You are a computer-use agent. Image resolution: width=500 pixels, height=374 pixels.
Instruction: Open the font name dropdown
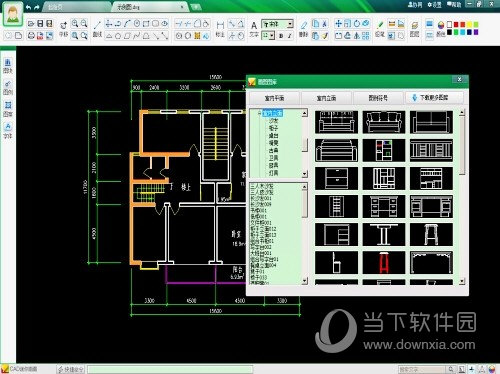pos(277,24)
